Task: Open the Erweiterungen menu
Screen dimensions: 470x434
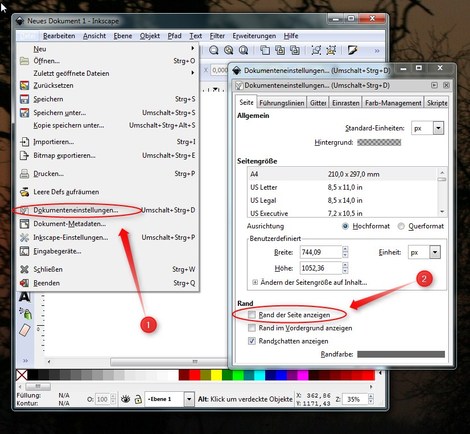Action: click(254, 36)
